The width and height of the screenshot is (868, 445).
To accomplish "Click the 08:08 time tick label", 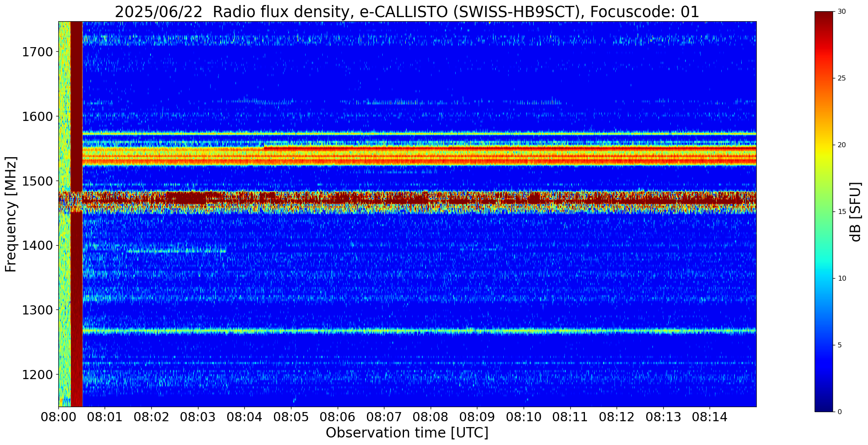I will pos(431,417).
